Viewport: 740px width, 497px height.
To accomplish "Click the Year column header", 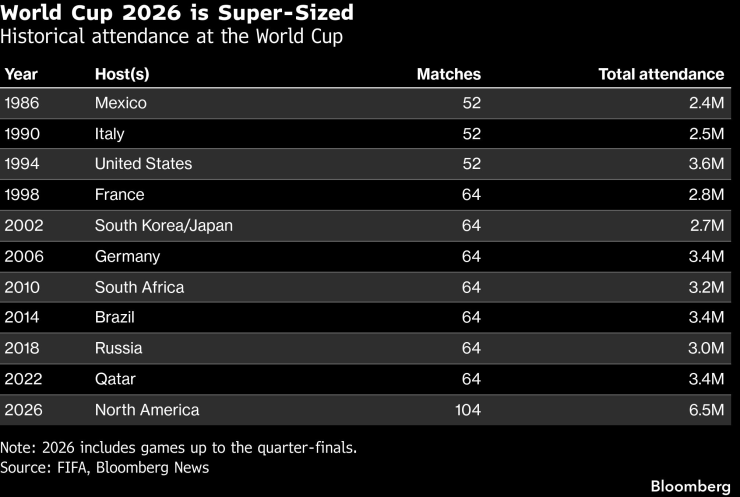I will pyautogui.click(x=21, y=74).
